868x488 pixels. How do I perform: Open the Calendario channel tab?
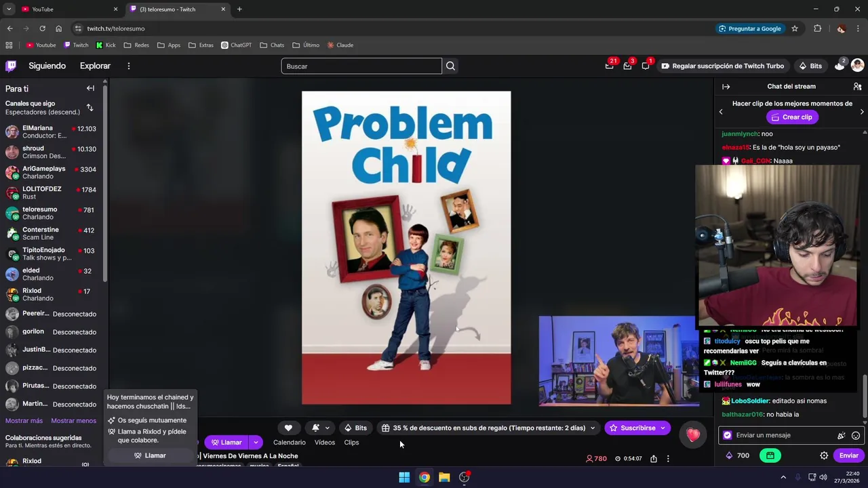coord(290,443)
